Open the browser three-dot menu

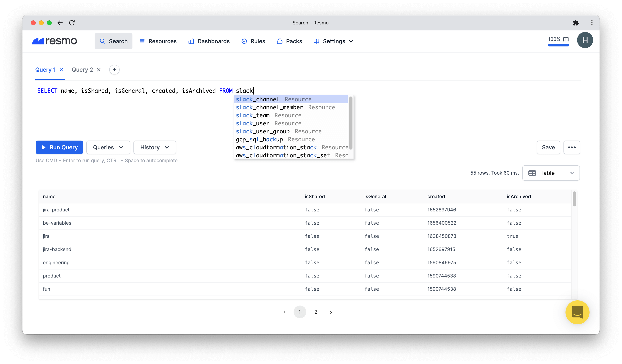click(592, 23)
